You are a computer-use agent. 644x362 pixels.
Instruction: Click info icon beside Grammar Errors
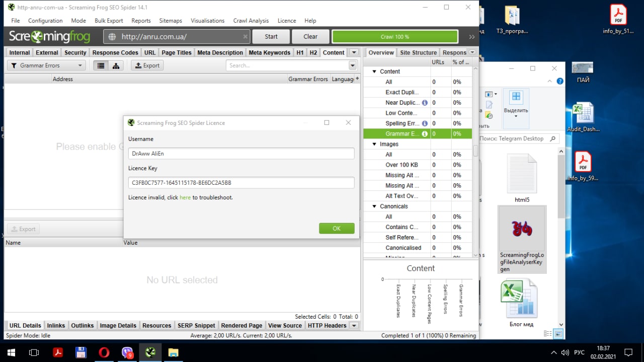[x=425, y=134]
